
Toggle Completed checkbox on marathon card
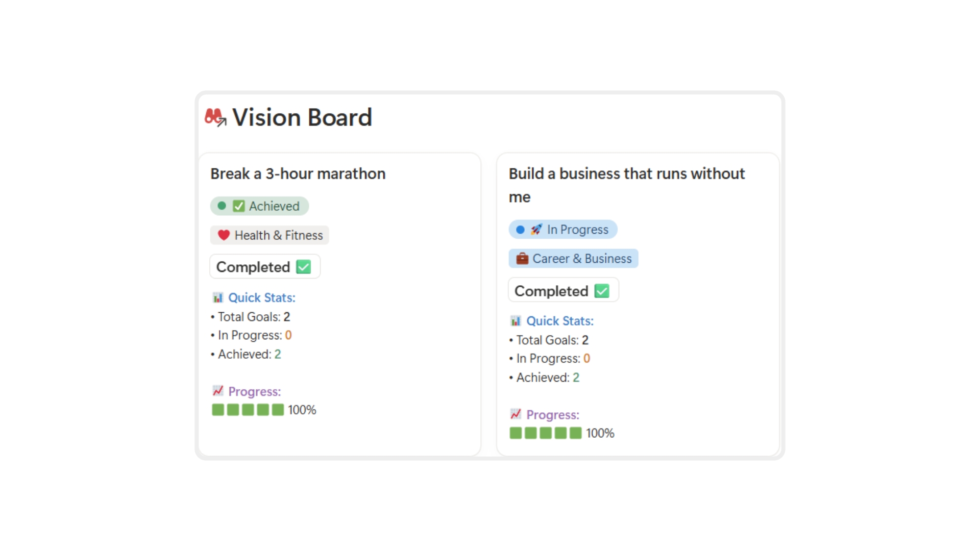304,267
